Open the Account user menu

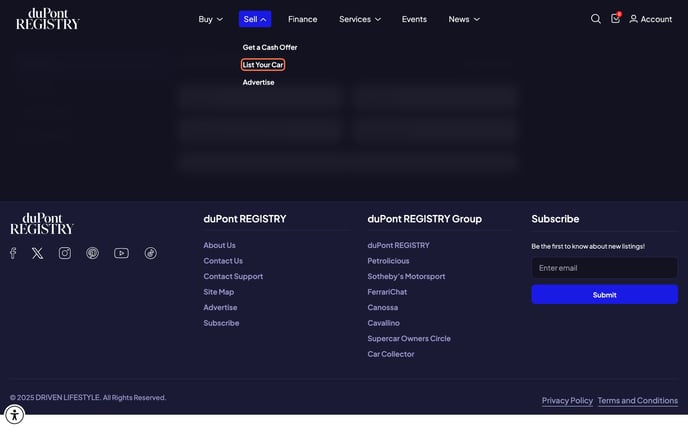click(650, 19)
